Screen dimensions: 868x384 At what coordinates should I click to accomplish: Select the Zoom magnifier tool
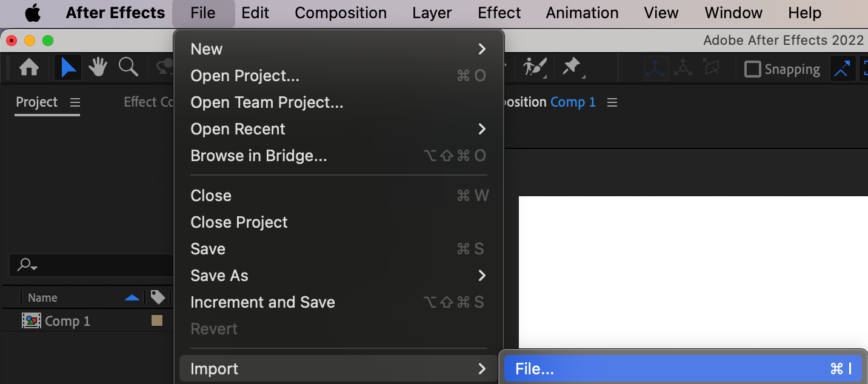(128, 68)
